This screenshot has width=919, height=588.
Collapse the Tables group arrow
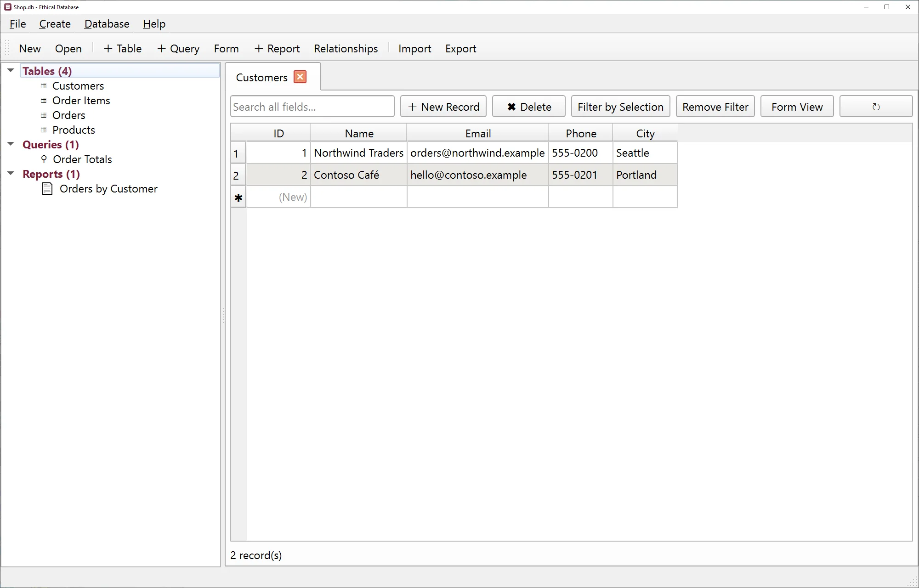11,70
